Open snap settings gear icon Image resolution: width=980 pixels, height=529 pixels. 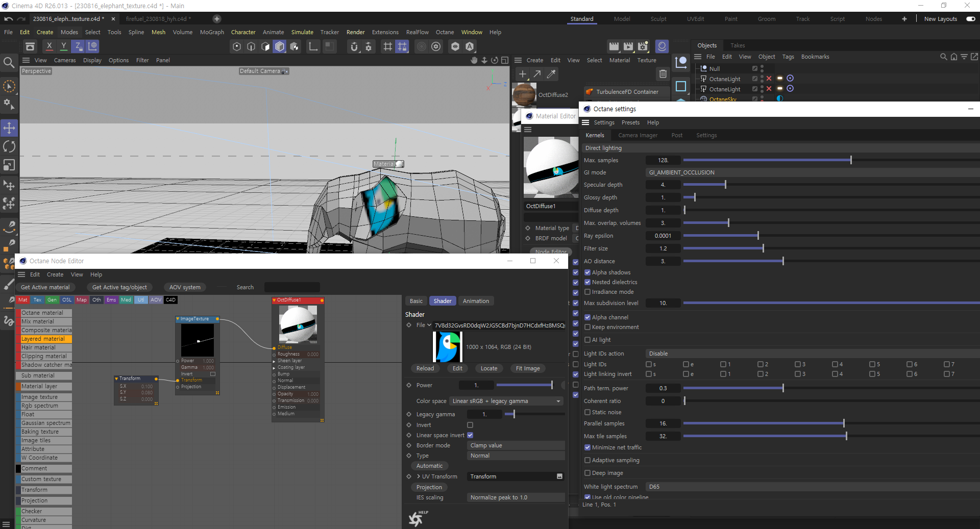coord(369,46)
